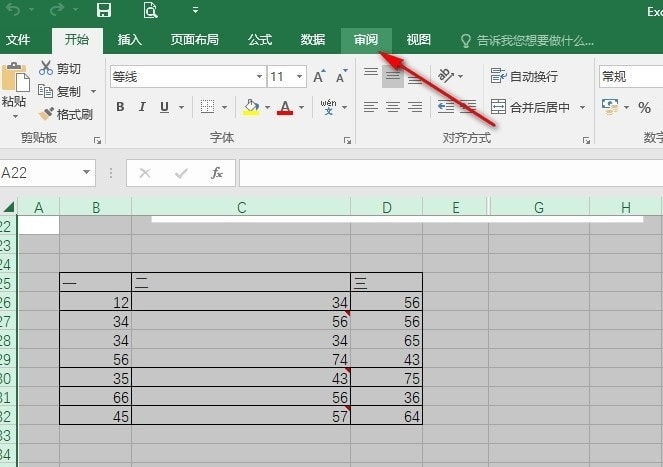Click the formula bar confirm checkmark
663x467 pixels.
181,173
